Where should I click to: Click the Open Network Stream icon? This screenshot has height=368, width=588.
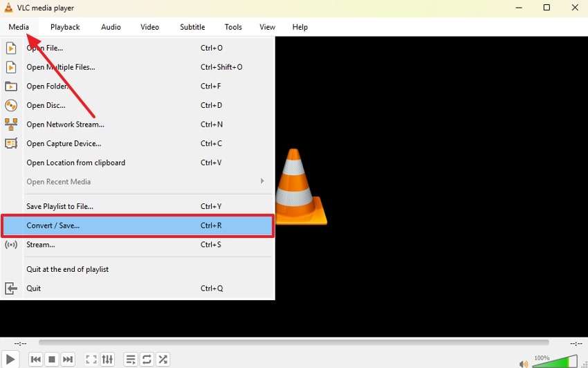11,125
